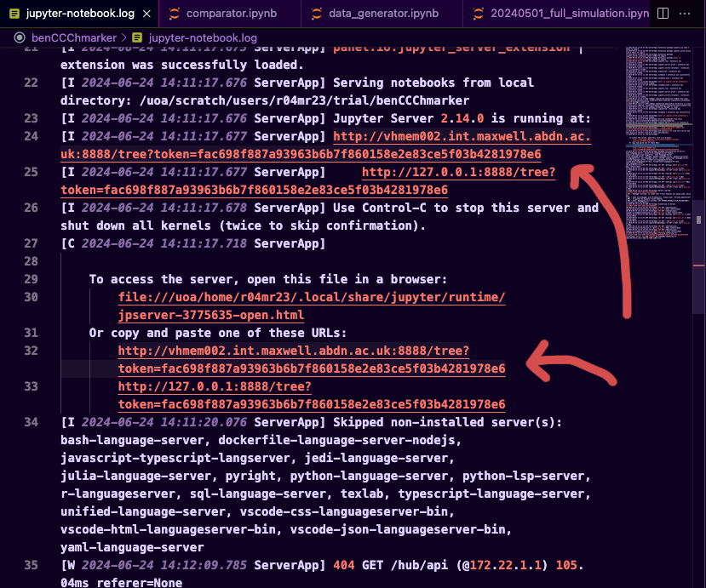Screen dimensions: 706x588
Task: Click 'shut down all kernels' text
Action: point(136,225)
